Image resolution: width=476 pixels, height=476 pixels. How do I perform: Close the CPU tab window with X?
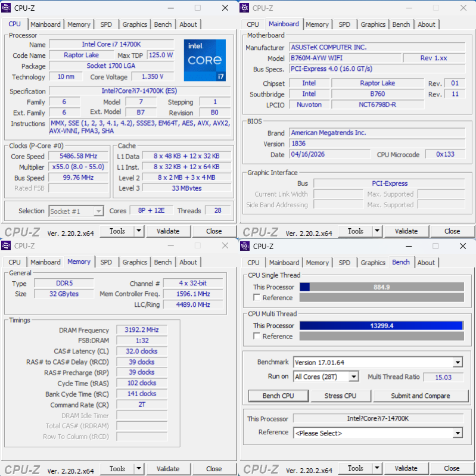click(x=225, y=8)
